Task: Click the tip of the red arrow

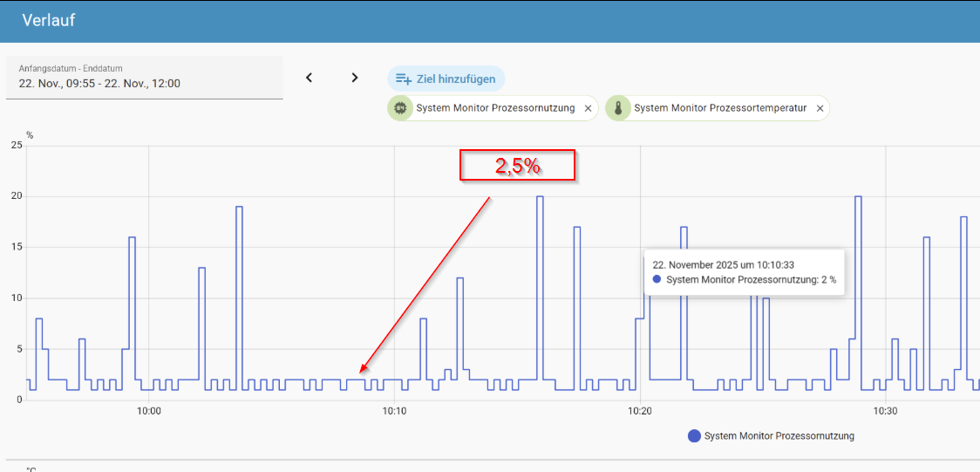Action: coord(360,373)
